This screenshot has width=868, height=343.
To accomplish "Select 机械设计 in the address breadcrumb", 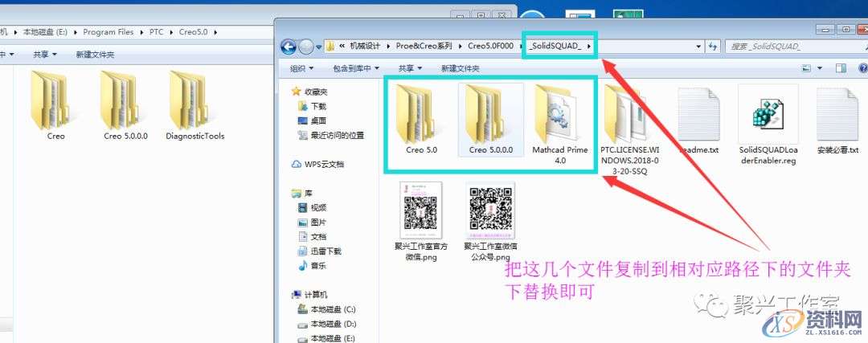I will [x=366, y=47].
